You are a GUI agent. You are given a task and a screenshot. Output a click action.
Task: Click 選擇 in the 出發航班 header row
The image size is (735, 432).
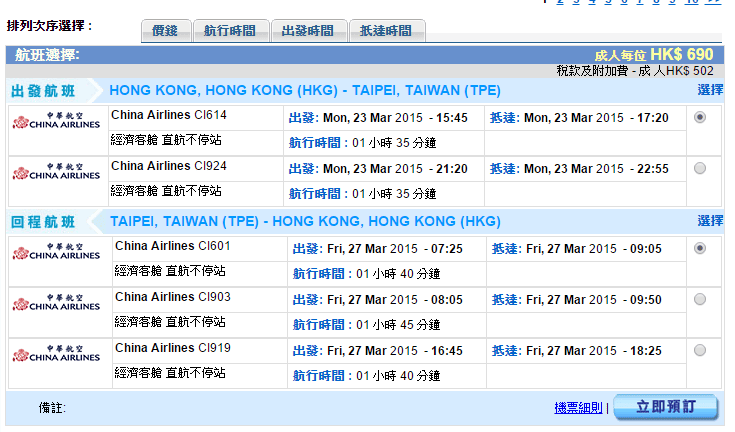coord(710,91)
